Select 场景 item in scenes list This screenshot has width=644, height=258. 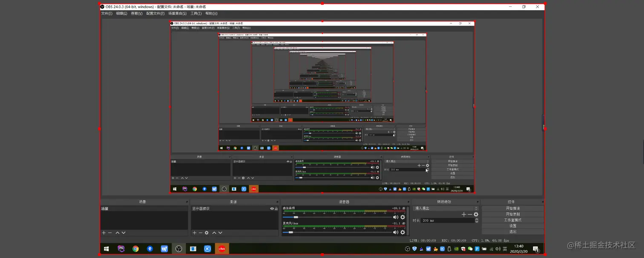point(144,209)
